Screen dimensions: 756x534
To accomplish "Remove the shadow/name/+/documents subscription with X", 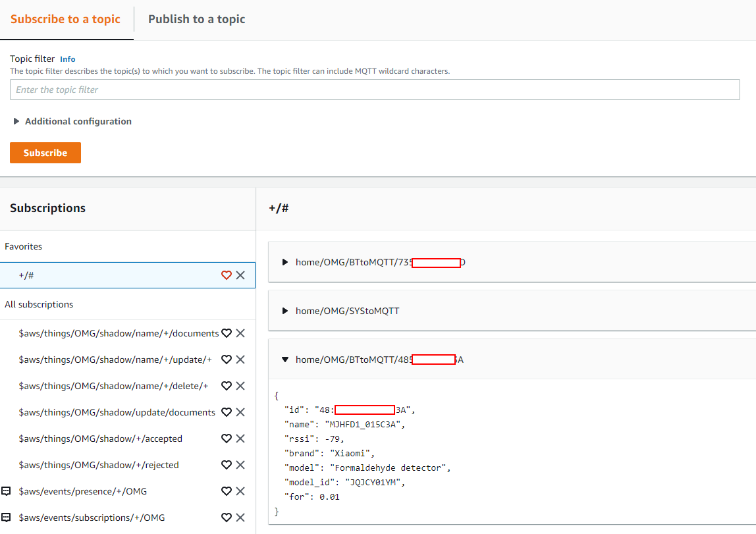I will click(240, 333).
